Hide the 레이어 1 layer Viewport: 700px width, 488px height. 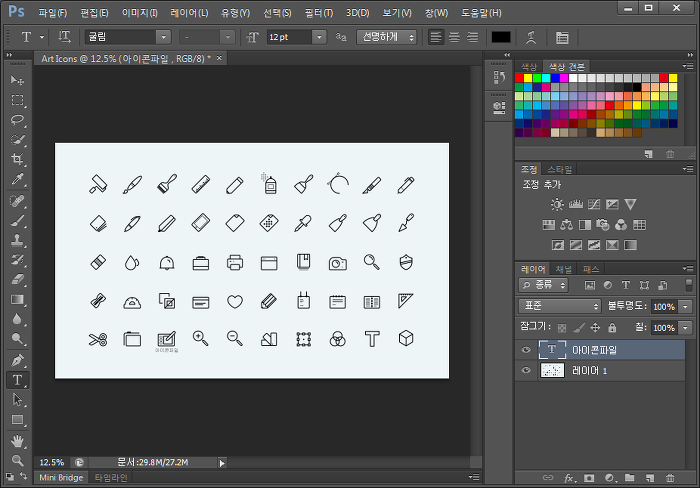(526, 370)
